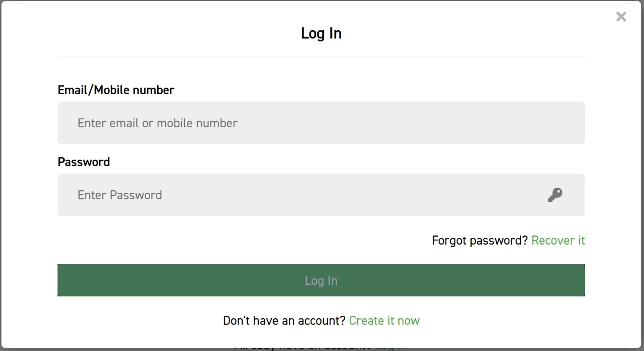Click the Password field label
Viewport: 644px width, 351px height.
click(84, 162)
